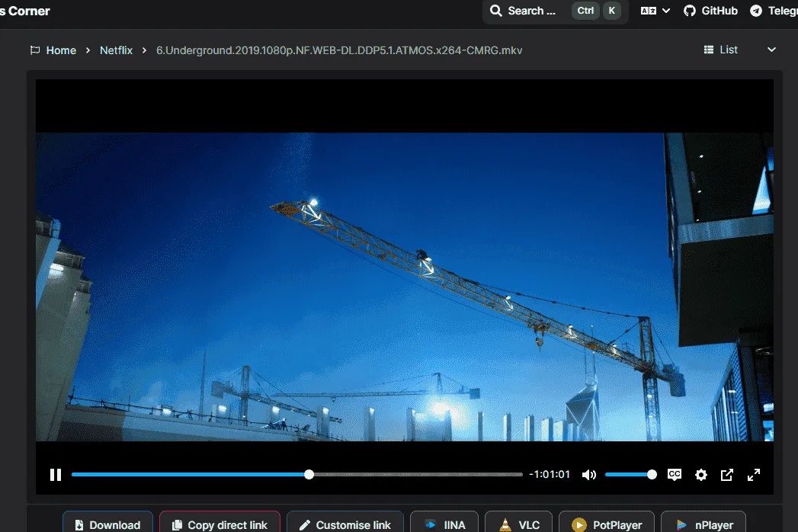Navigate to Netflix folder breadcrumb

[116, 50]
